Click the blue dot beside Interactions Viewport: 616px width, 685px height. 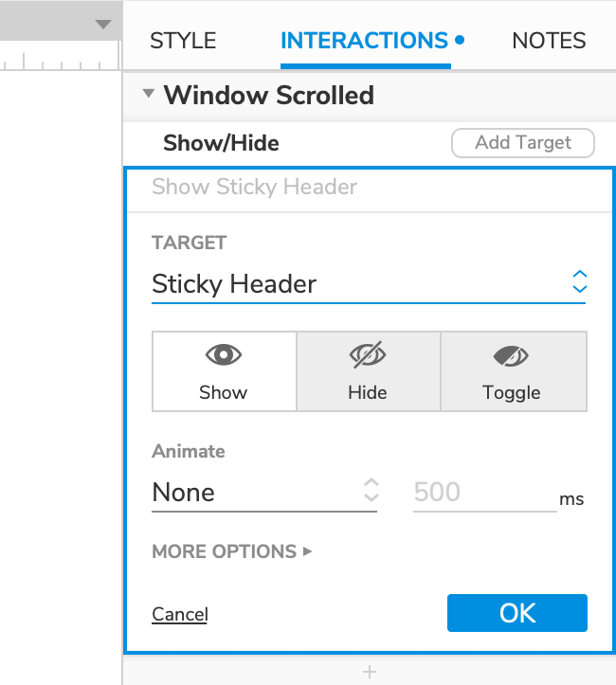460,41
